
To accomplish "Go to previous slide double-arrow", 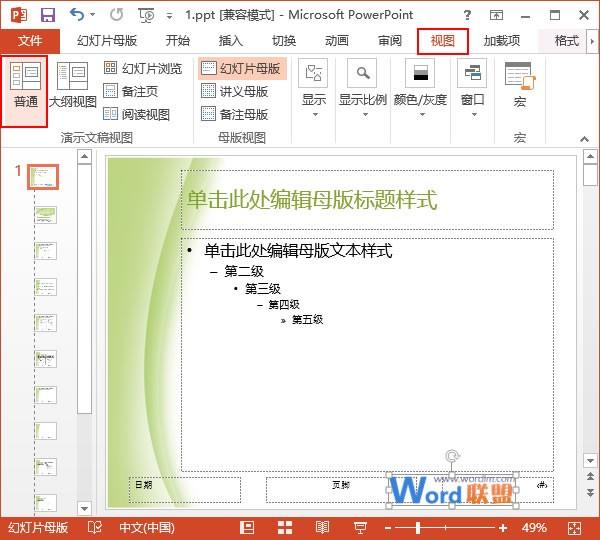I will (590, 476).
